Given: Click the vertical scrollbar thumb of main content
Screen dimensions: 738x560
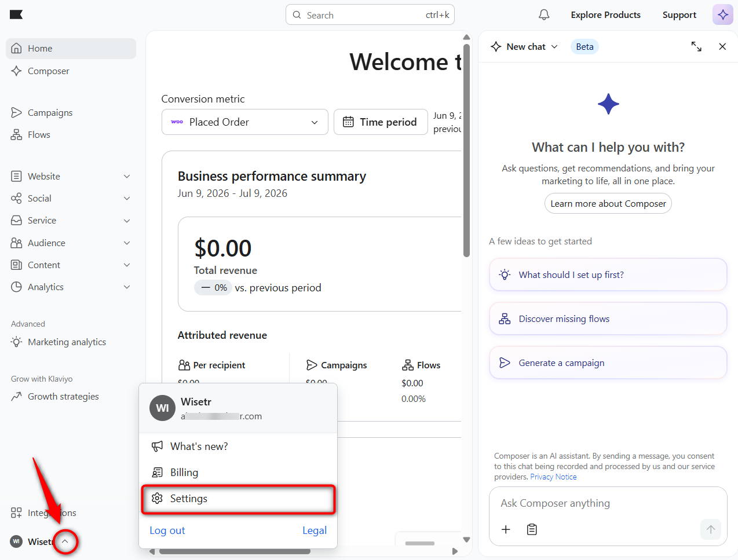Looking at the screenshot, I should 467,149.
